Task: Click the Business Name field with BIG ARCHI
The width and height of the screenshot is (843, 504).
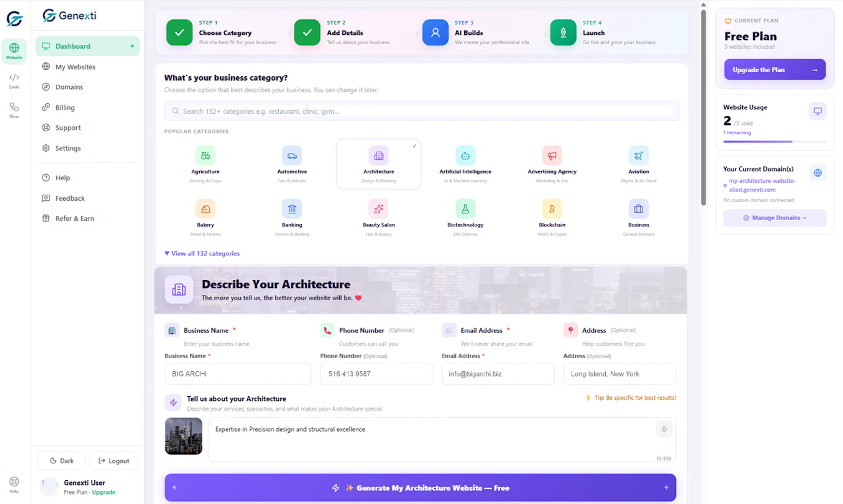Action: click(238, 374)
